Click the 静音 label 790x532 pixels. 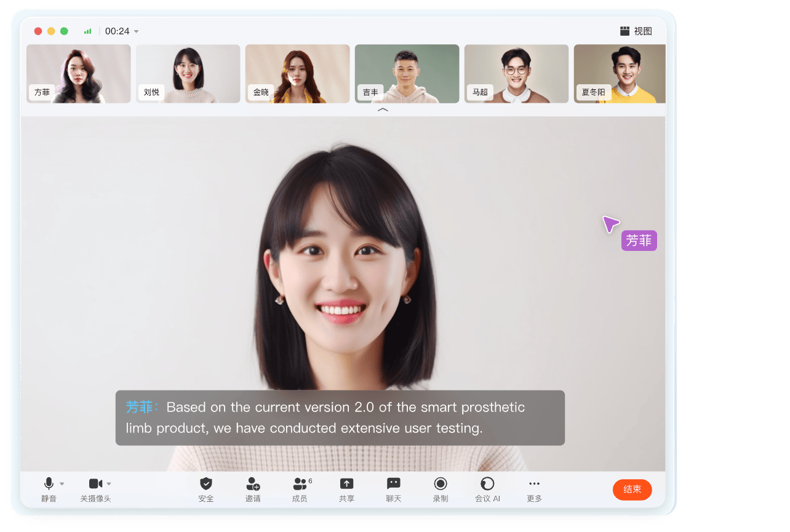(49, 499)
